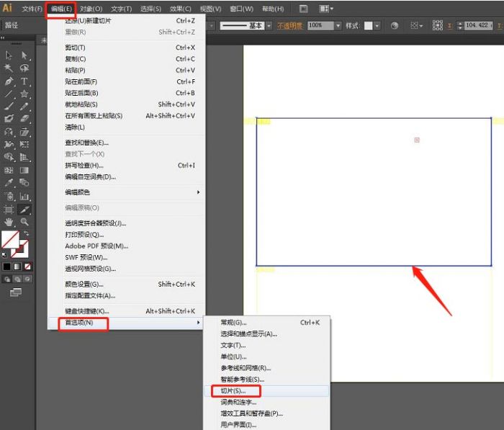Open the 对象(O) menu
This screenshot has width=504, height=430.
[91, 9]
